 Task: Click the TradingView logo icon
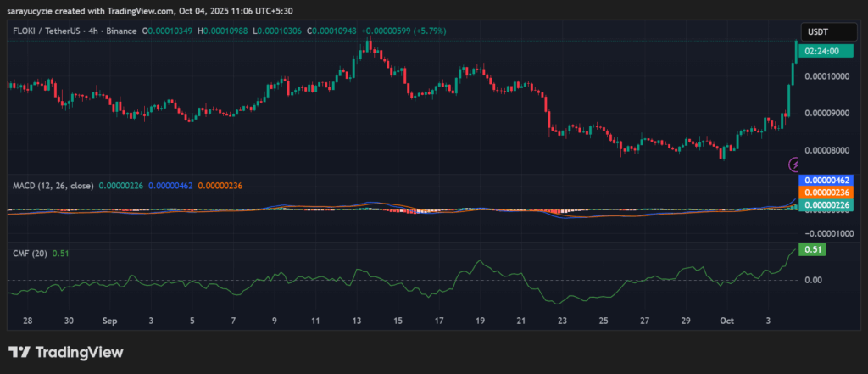(20, 352)
